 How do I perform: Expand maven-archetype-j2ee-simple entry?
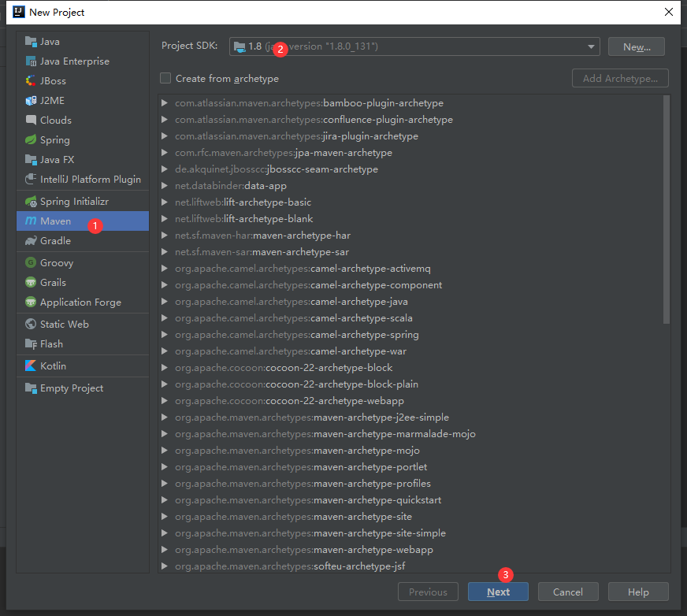pyautogui.click(x=165, y=417)
